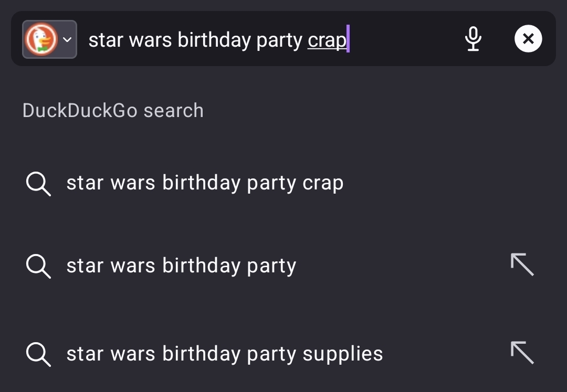Viewport: 567px width, 392px height.
Task: Expand the search engine selector chevron
Action: point(67,39)
